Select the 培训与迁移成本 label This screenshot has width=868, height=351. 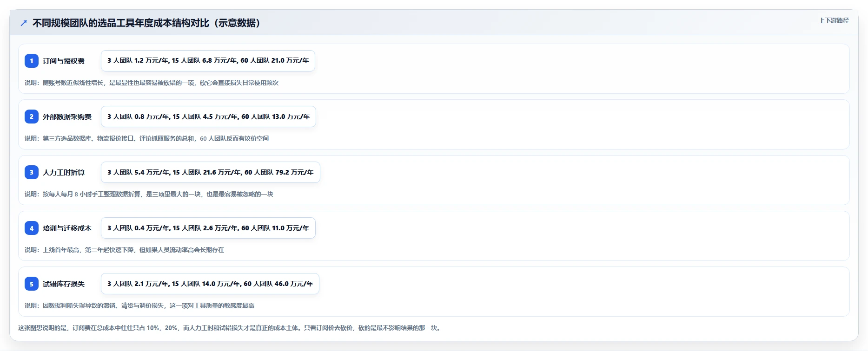pos(67,228)
